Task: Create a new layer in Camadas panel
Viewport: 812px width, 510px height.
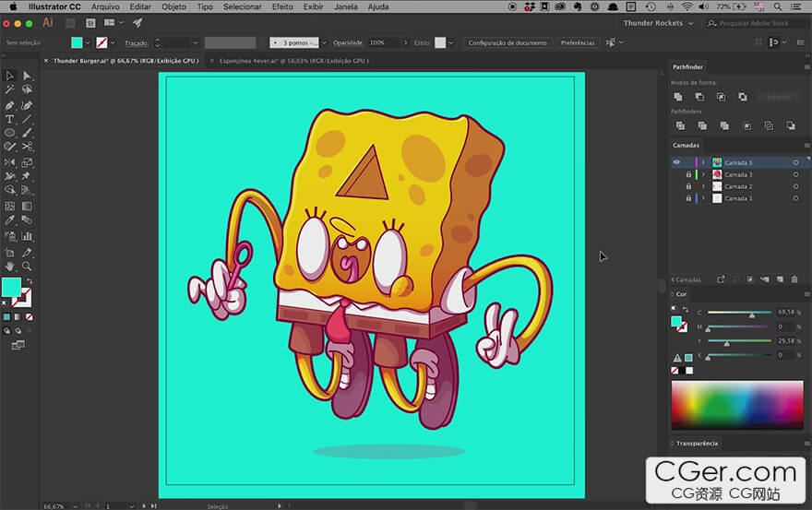Action: click(x=780, y=279)
